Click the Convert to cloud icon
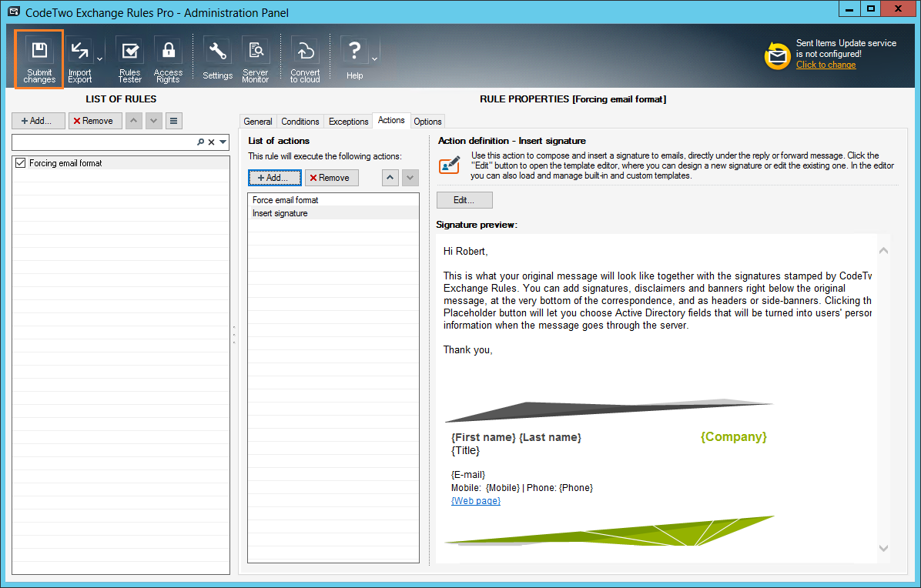 tap(305, 59)
